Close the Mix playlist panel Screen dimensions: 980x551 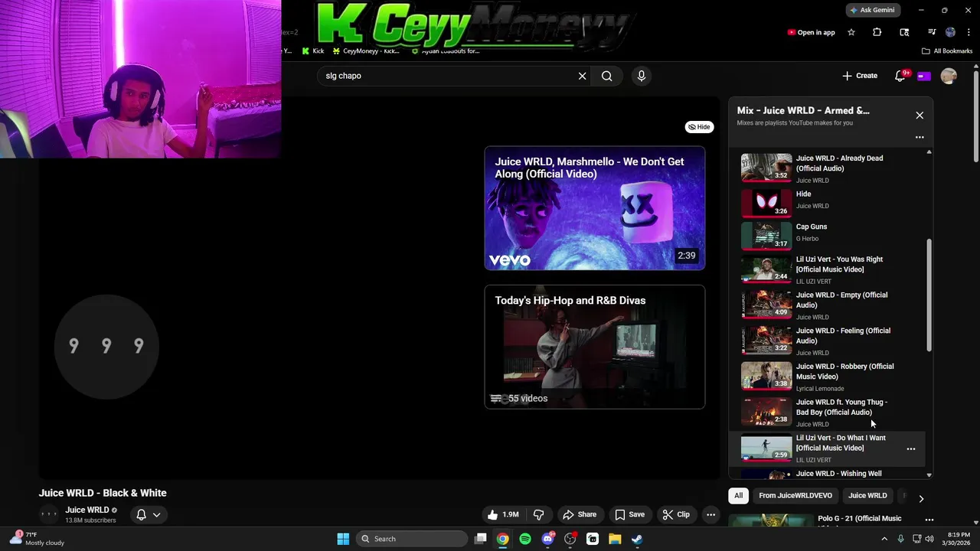(x=920, y=116)
